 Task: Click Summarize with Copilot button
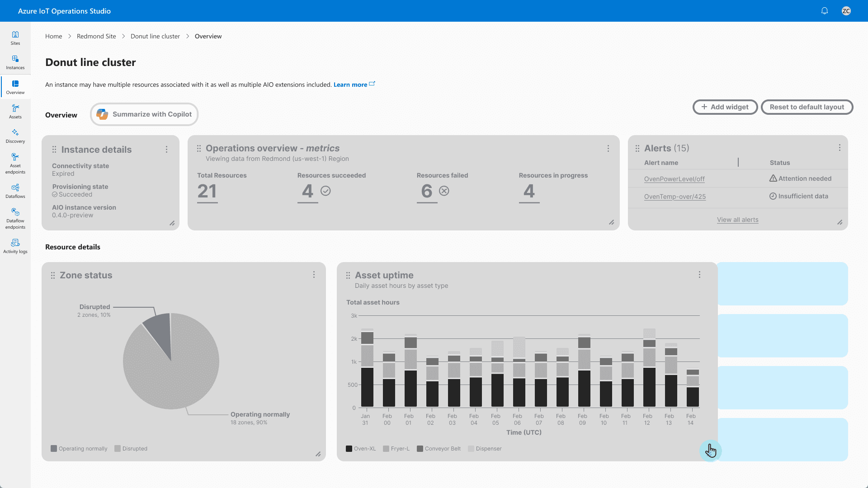click(144, 114)
